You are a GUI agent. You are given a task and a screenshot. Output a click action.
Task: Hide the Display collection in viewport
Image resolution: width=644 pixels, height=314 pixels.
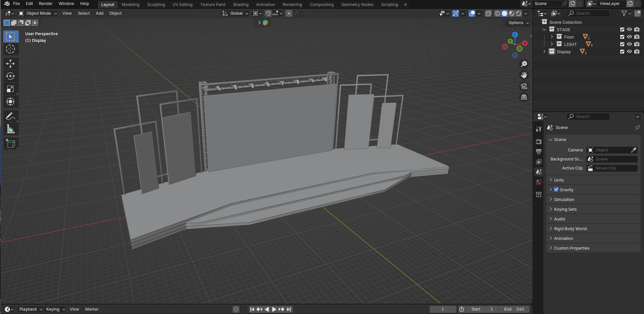[x=630, y=52]
